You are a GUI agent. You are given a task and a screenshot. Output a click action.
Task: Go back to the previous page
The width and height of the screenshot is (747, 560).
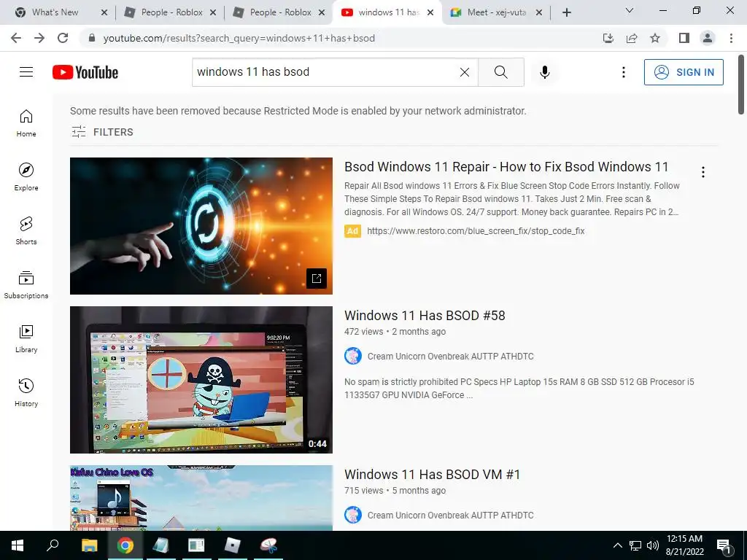[x=16, y=38]
